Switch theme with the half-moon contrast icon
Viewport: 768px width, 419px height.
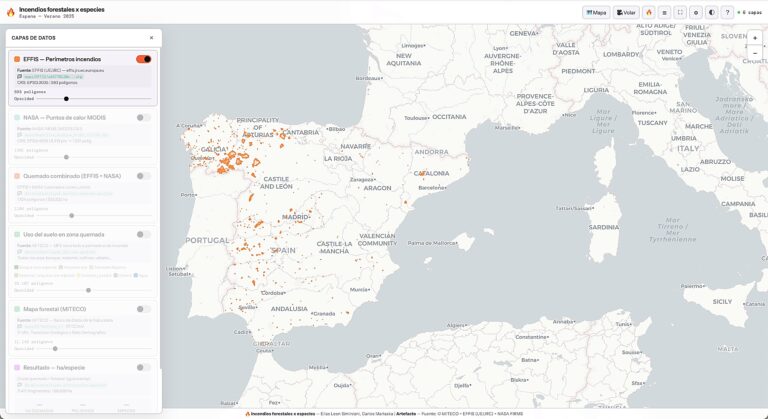click(x=712, y=13)
